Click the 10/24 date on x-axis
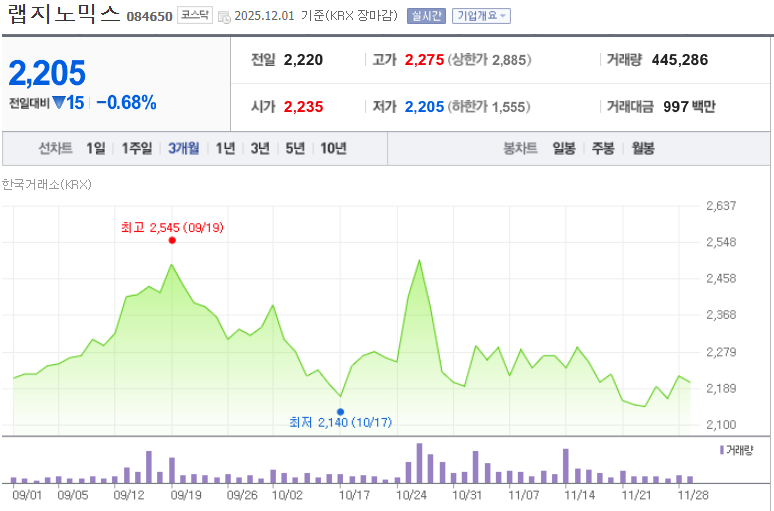This screenshot has height=511, width=774. pyautogui.click(x=412, y=495)
